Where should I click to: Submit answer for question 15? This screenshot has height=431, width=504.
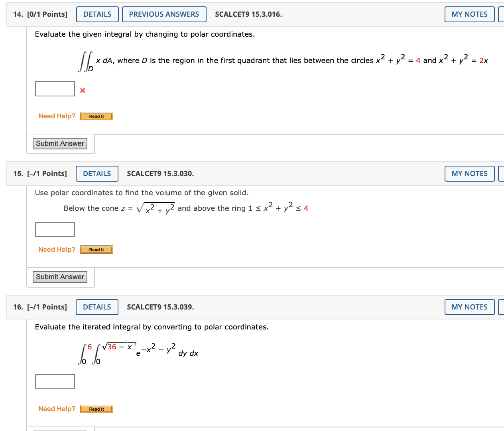(x=60, y=277)
